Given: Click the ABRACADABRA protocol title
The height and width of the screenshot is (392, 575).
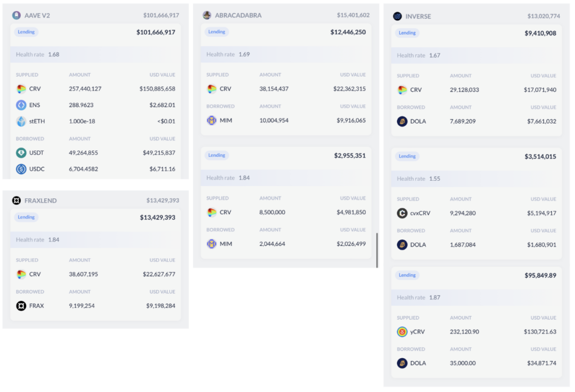Looking at the screenshot, I should click(238, 15).
